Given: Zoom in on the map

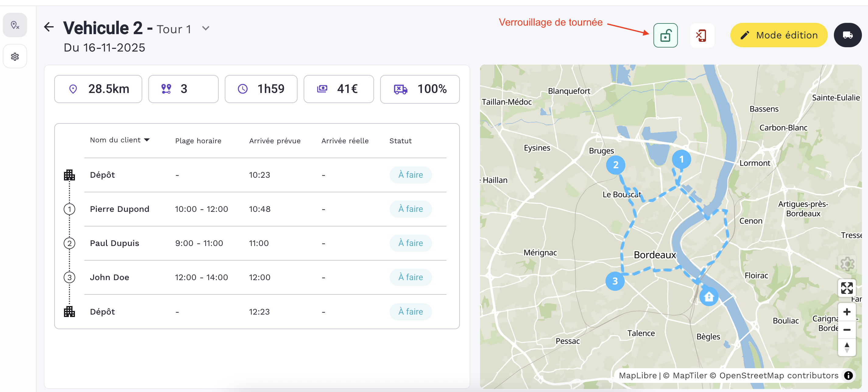Looking at the screenshot, I should 846,312.
